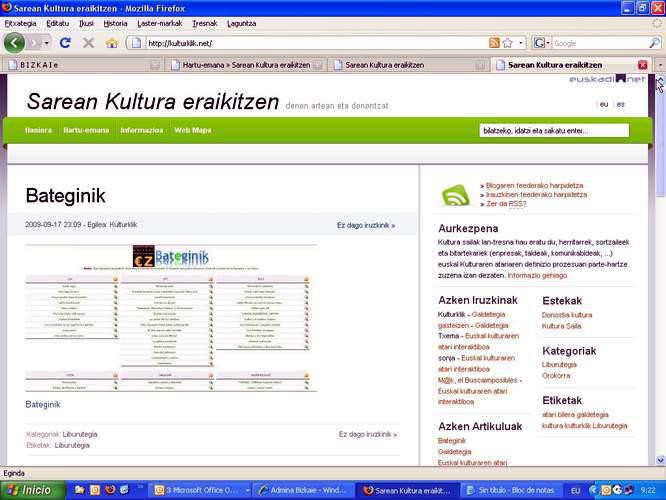Open the Tresnak menu
Image resolution: width=666 pixels, height=500 pixels.
coord(205,24)
